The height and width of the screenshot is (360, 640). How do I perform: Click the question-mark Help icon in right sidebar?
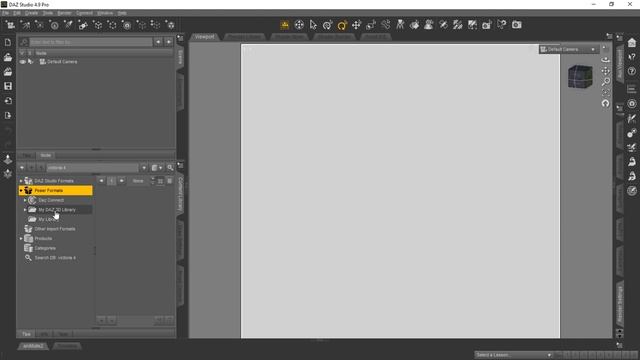(632, 71)
